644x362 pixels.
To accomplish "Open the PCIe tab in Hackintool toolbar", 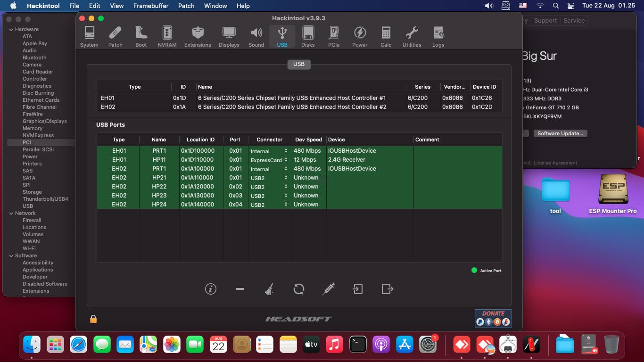I will pyautogui.click(x=334, y=36).
